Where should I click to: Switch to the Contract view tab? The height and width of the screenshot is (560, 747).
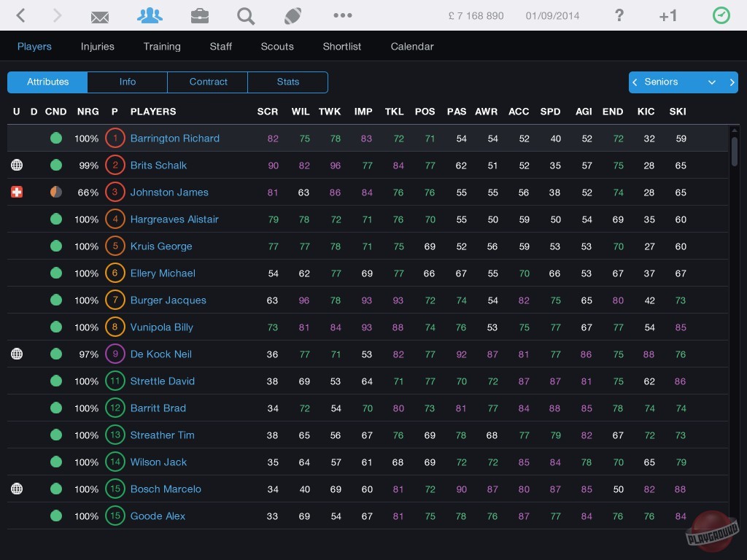(208, 82)
